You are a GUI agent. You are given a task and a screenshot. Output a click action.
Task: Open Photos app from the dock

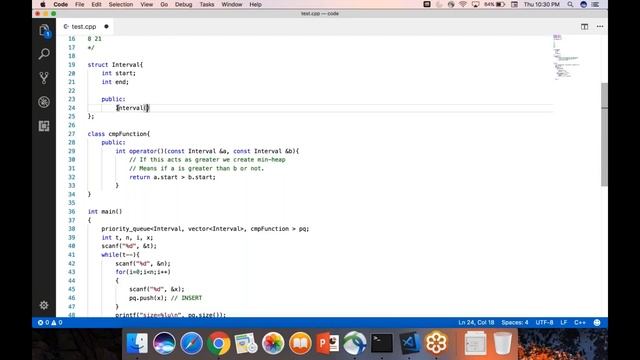273,343
